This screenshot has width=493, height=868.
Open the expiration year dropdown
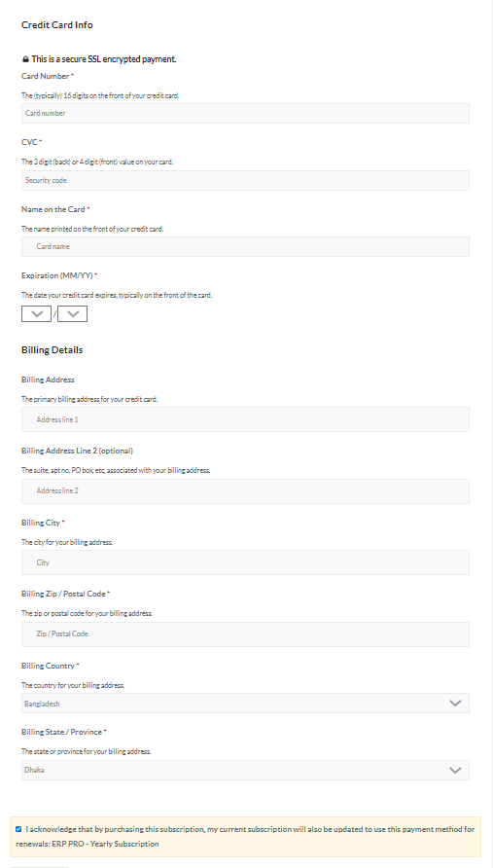coord(73,314)
